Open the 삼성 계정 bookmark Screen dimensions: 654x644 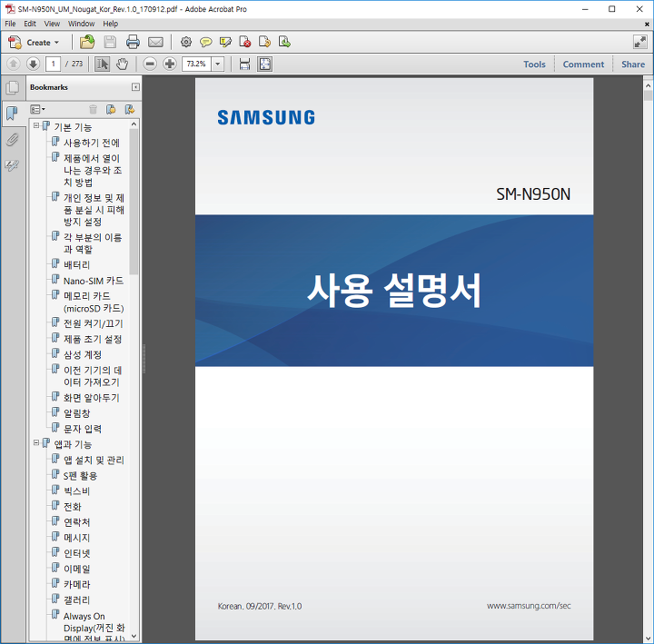(x=83, y=354)
